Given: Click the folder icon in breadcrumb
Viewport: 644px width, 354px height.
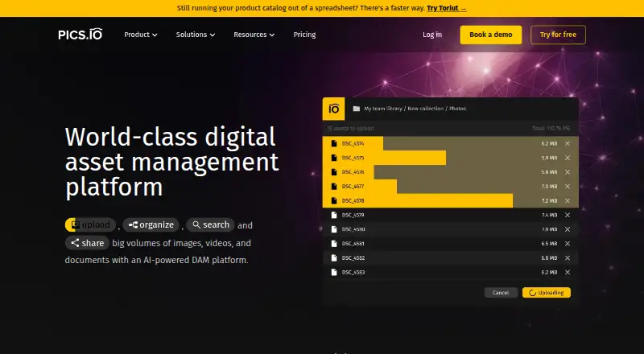Looking at the screenshot, I should (357, 109).
